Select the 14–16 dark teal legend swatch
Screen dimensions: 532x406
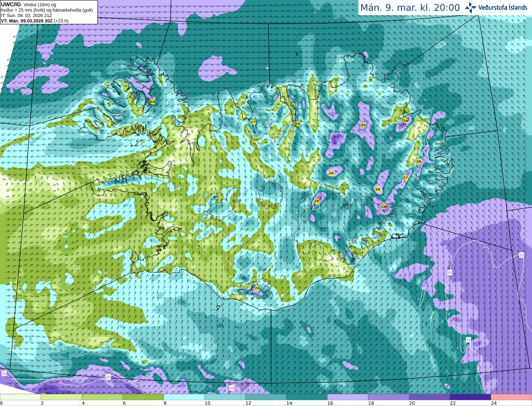[x=307, y=397]
